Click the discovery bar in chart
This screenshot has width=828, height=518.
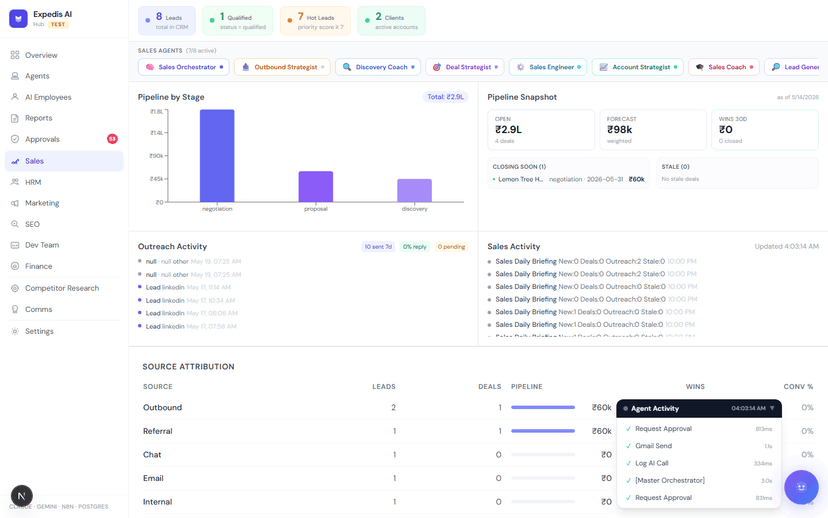[415, 191]
